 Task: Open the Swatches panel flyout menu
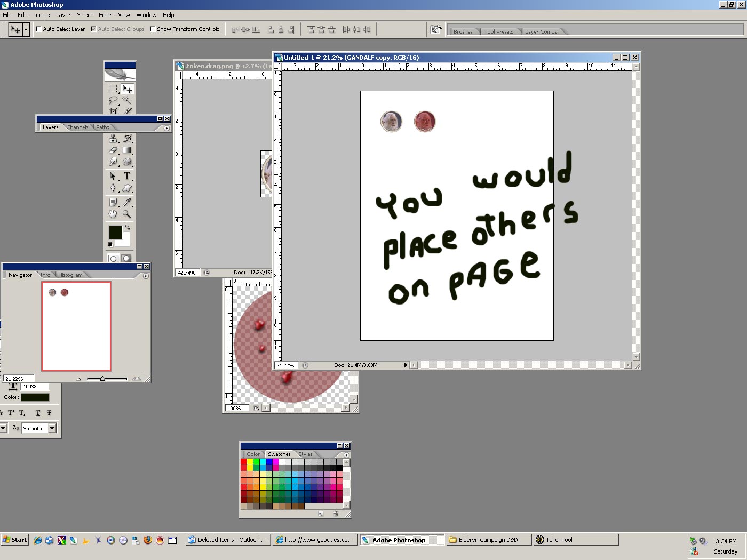pyautogui.click(x=346, y=455)
